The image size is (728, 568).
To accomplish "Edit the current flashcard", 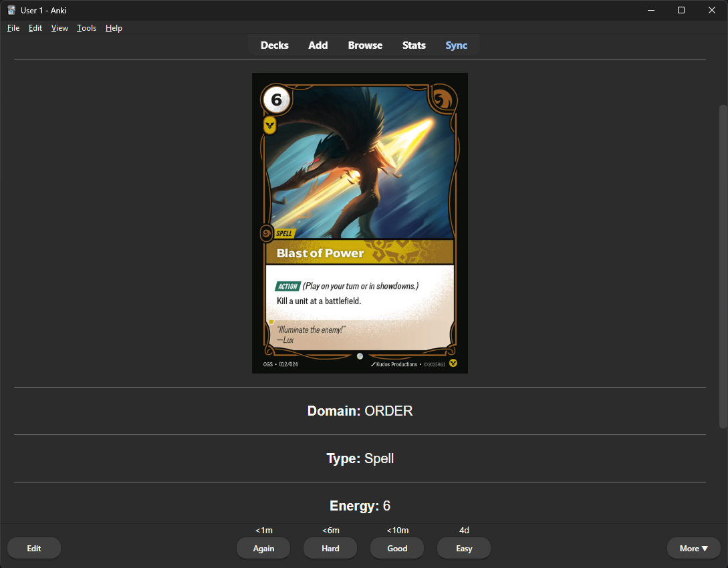I will point(33,548).
